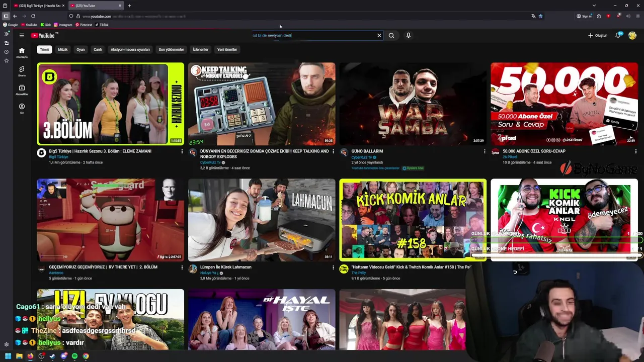The image size is (644, 362).
Task: Open the account avatar menu
Action: coord(632,36)
